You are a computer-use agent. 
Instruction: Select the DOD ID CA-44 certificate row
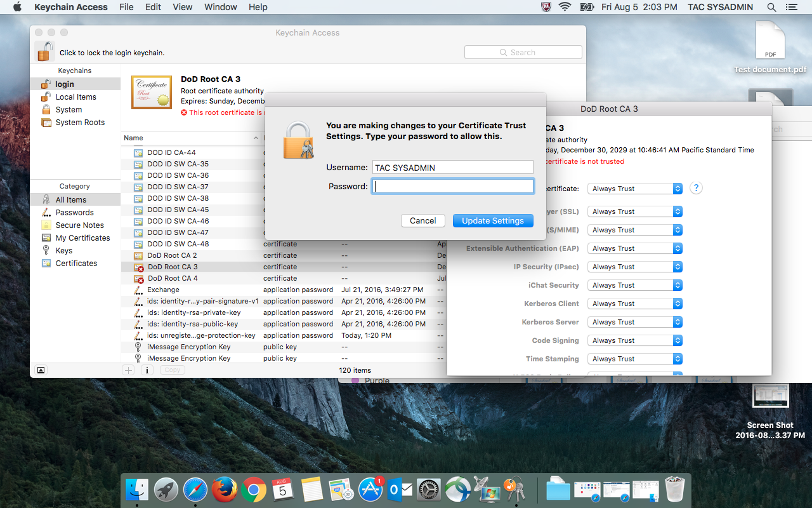pos(193,152)
